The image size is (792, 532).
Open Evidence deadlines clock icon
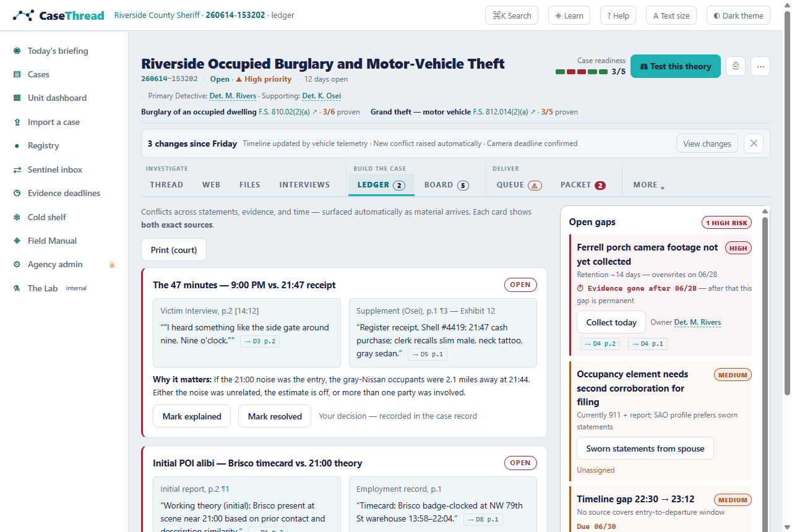tap(17, 193)
